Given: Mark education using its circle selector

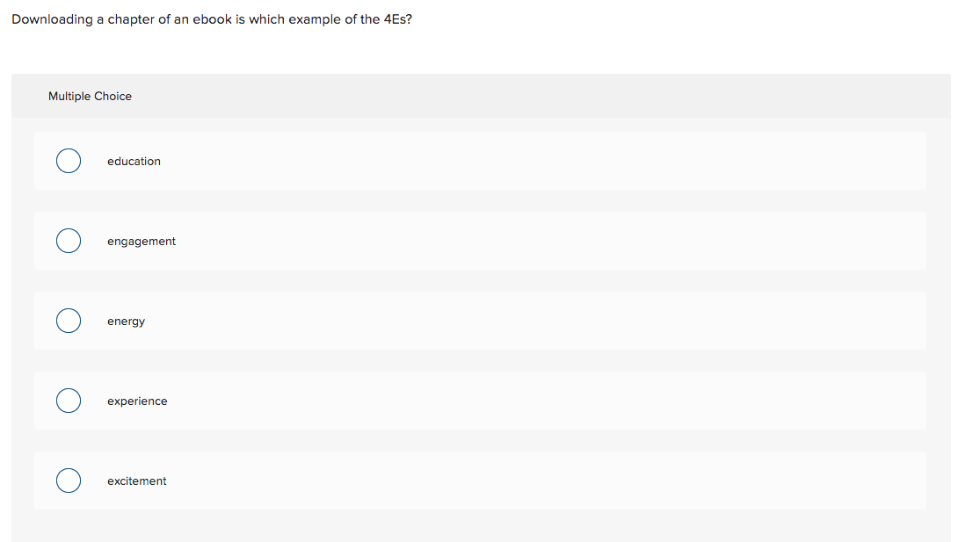Looking at the screenshot, I should coord(69,161).
